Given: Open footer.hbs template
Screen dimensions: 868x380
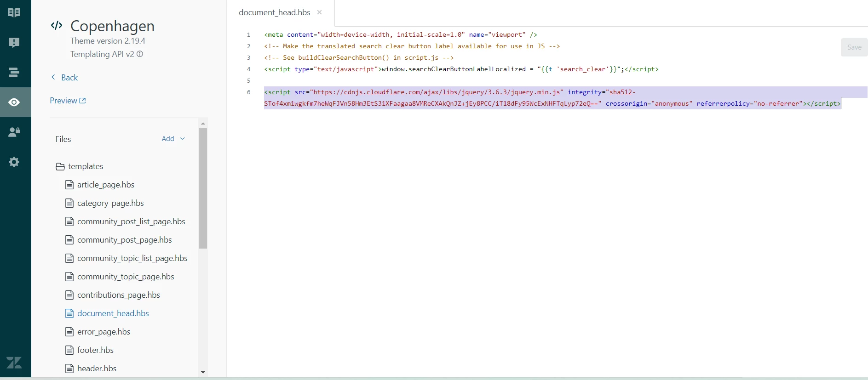Looking at the screenshot, I should click(95, 350).
